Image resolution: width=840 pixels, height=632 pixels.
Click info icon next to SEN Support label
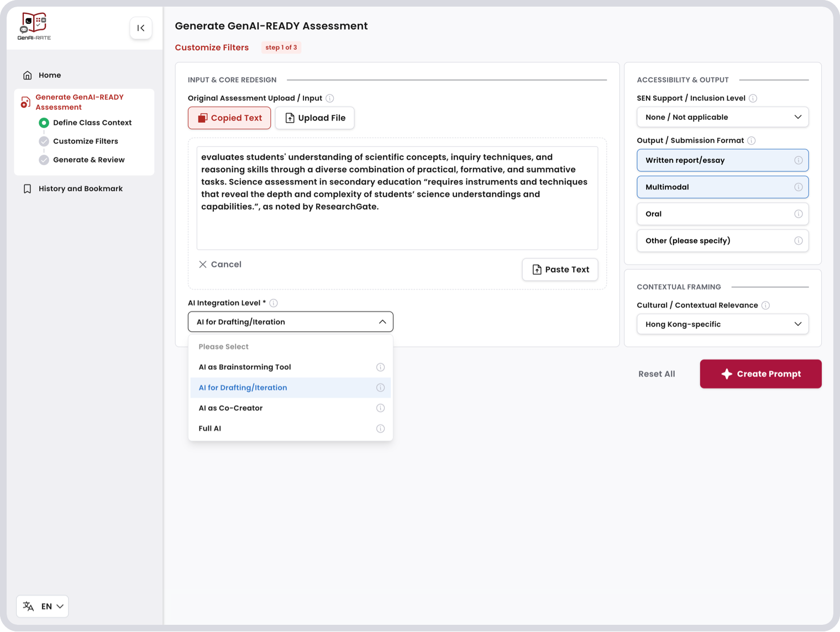click(x=753, y=98)
